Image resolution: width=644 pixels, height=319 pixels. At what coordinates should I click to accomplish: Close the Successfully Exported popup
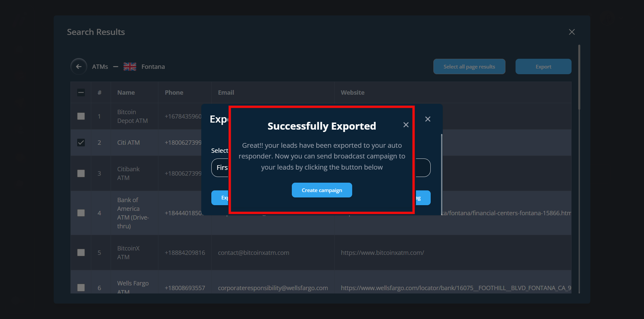click(406, 125)
